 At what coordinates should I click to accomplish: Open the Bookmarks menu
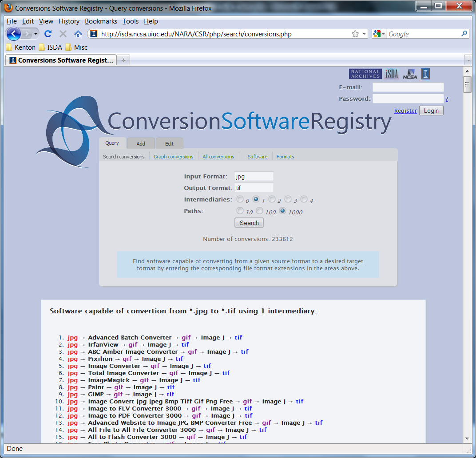click(101, 21)
